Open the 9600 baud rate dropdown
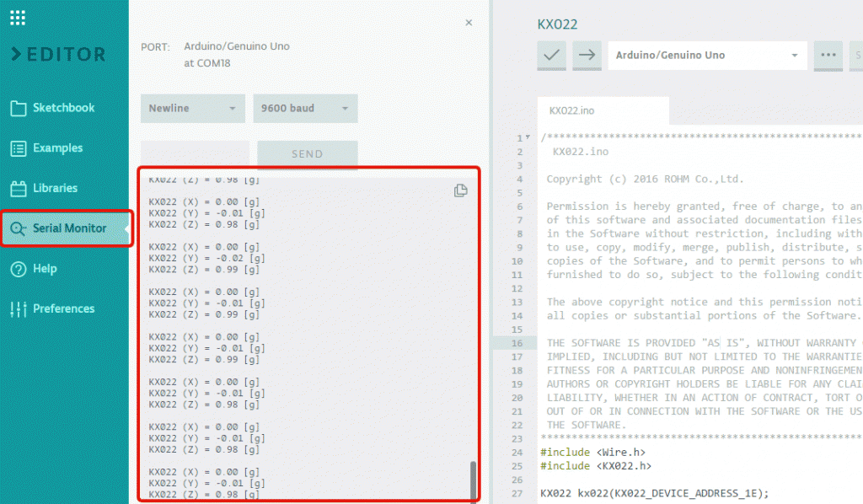 (x=305, y=109)
